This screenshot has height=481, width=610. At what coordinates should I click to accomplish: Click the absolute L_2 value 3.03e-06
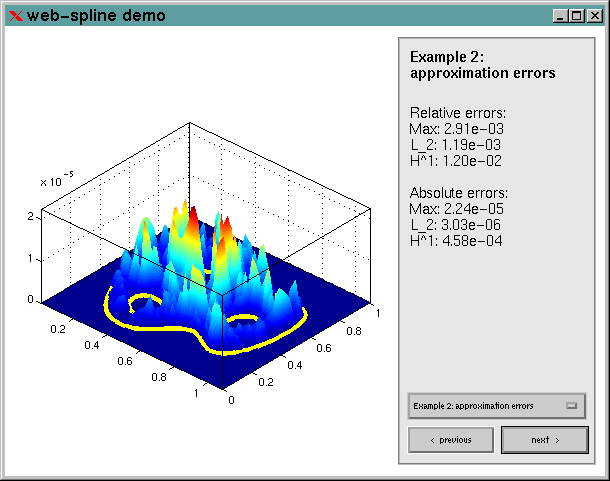[x=462, y=224]
